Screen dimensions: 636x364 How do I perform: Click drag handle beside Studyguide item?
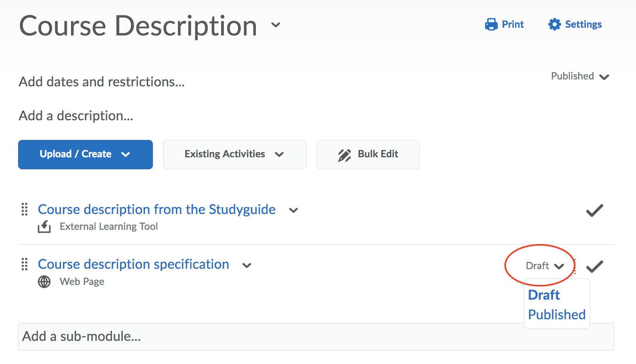(x=24, y=209)
